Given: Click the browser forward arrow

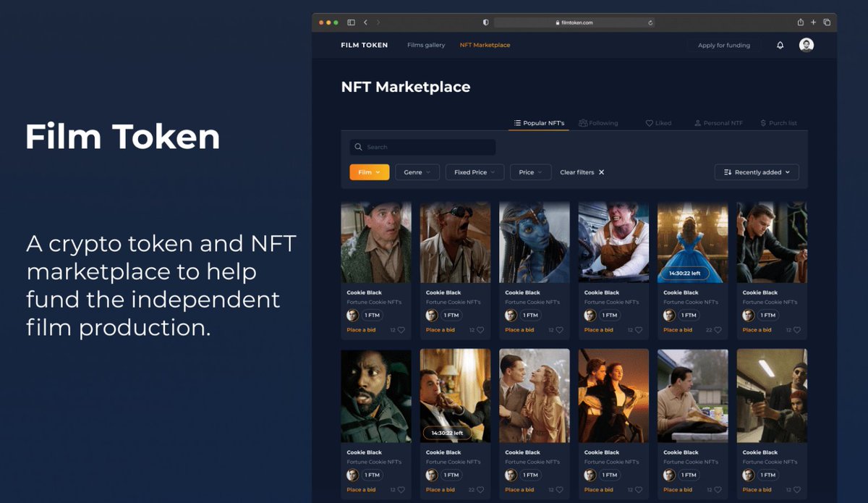Looking at the screenshot, I should click(378, 22).
